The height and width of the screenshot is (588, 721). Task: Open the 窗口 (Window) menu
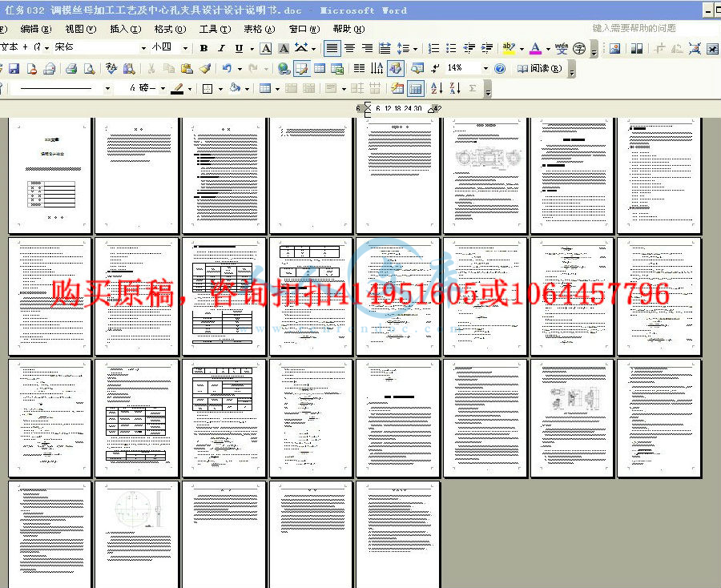(x=304, y=29)
